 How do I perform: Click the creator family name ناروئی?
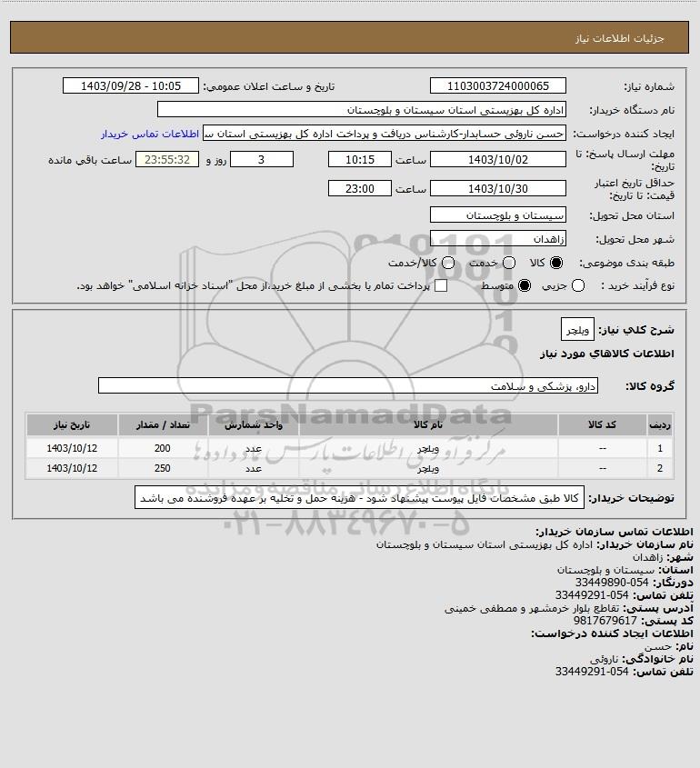tap(604, 659)
